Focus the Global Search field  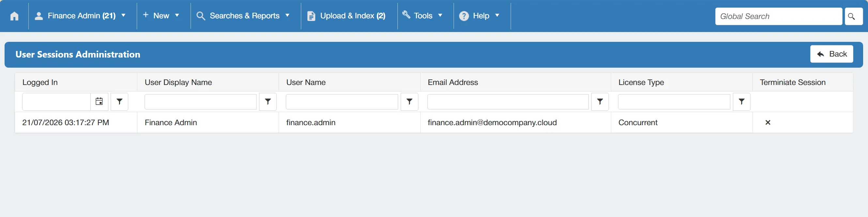click(778, 16)
